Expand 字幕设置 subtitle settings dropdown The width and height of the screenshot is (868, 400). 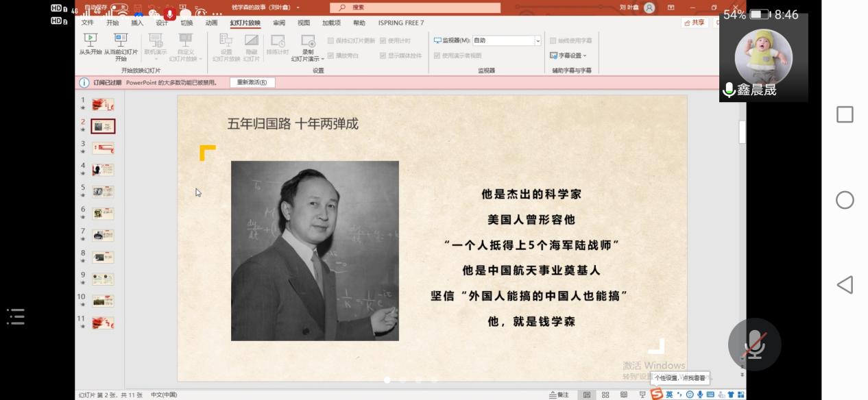click(584, 55)
